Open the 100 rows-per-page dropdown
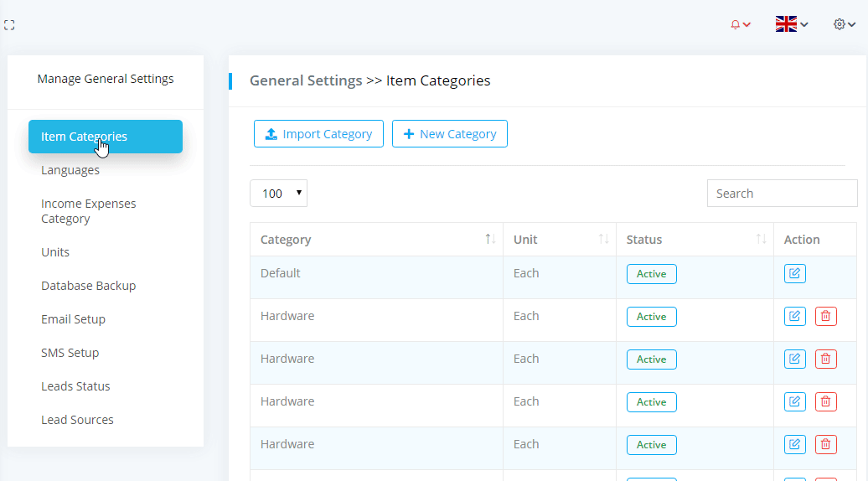The height and width of the screenshot is (481, 868). 278,194
